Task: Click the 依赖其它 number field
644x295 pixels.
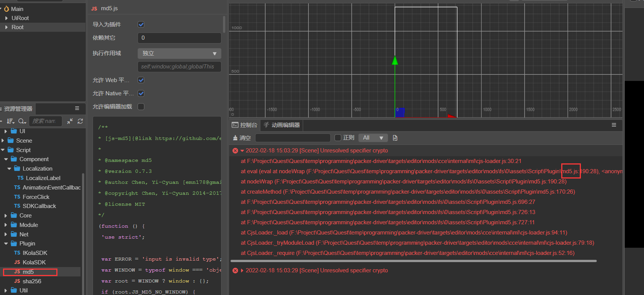Action: point(180,38)
